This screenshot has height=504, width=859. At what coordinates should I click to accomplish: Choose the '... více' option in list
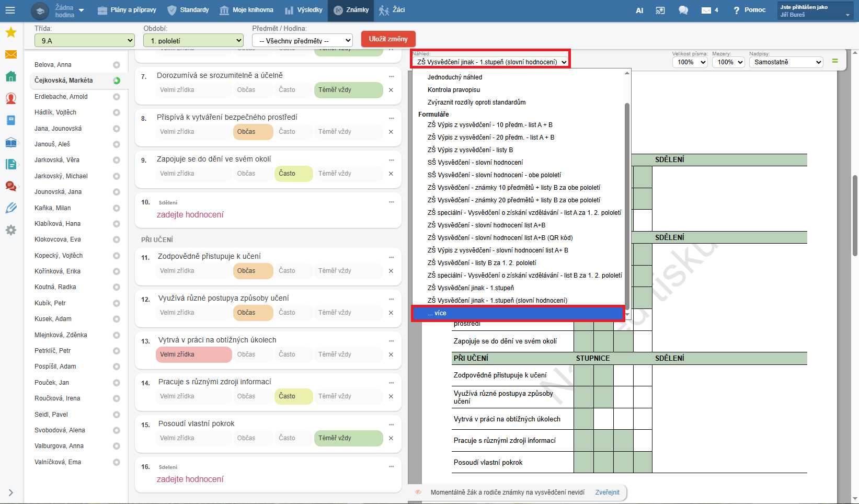[x=518, y=313]
